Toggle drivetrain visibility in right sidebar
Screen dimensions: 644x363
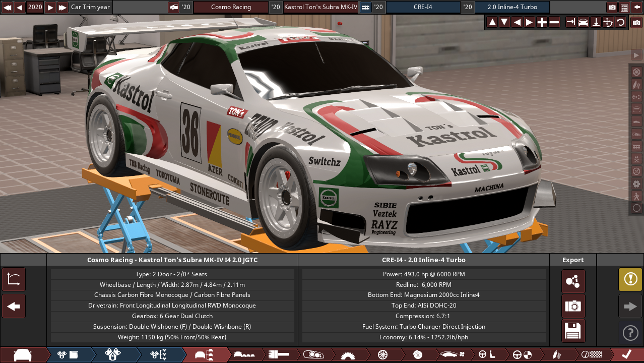point(636,96)
